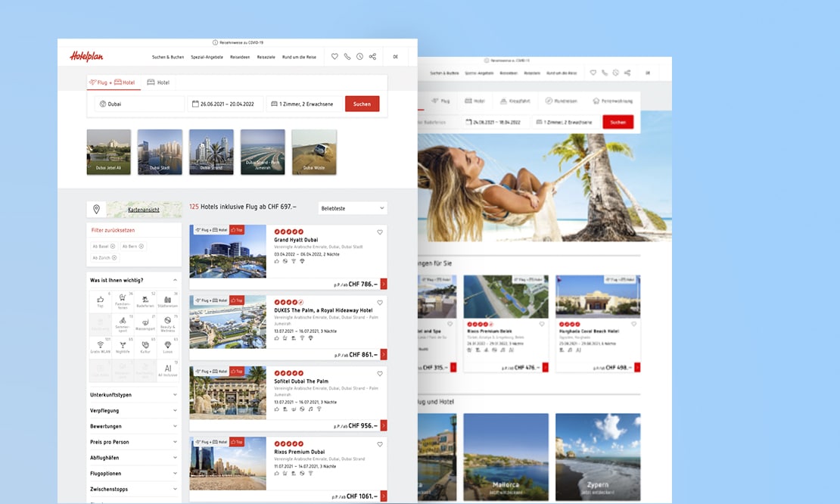The width and height of the screenshot is (840, 504).
Task: Open the Reiseideen menu in the front window
Action: (240, 57)
